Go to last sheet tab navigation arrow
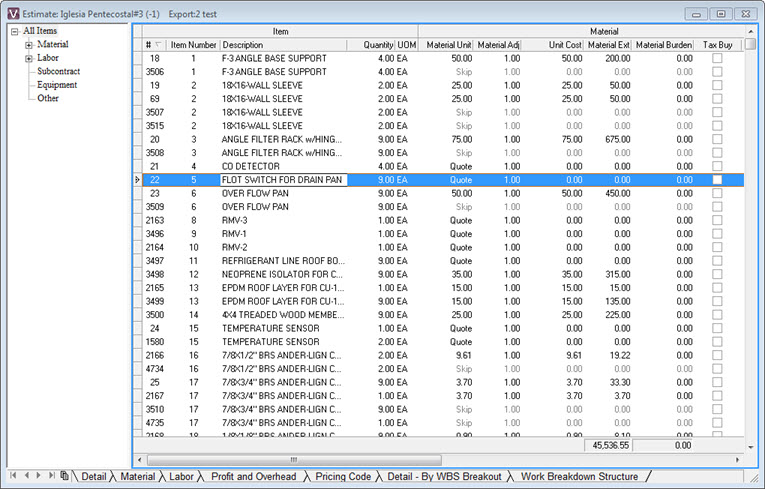 (51, 475)
